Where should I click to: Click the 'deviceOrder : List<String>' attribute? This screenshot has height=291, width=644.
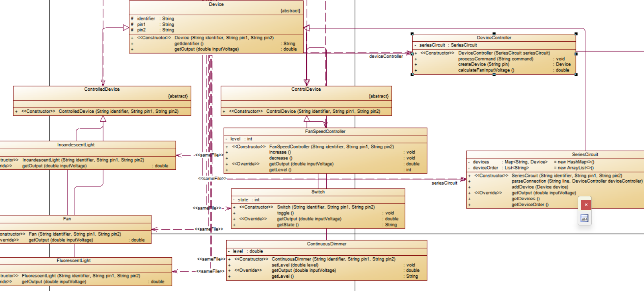tap(531, 168)
